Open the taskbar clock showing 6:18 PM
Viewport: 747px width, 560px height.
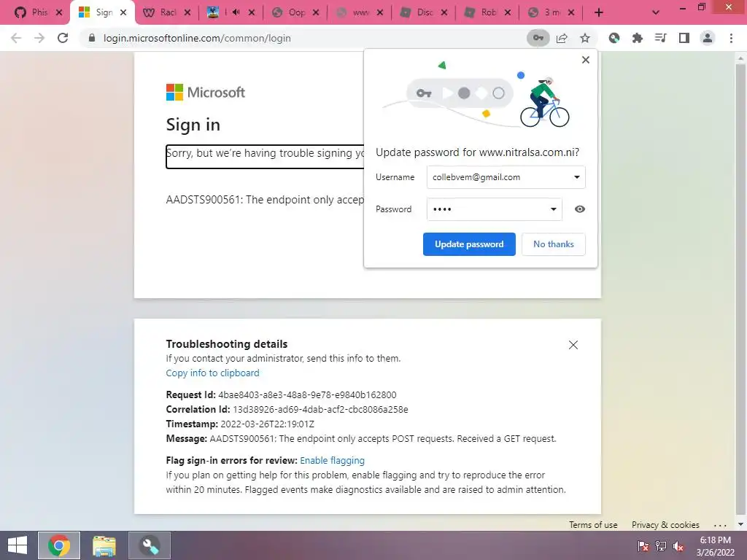point(716,545)
